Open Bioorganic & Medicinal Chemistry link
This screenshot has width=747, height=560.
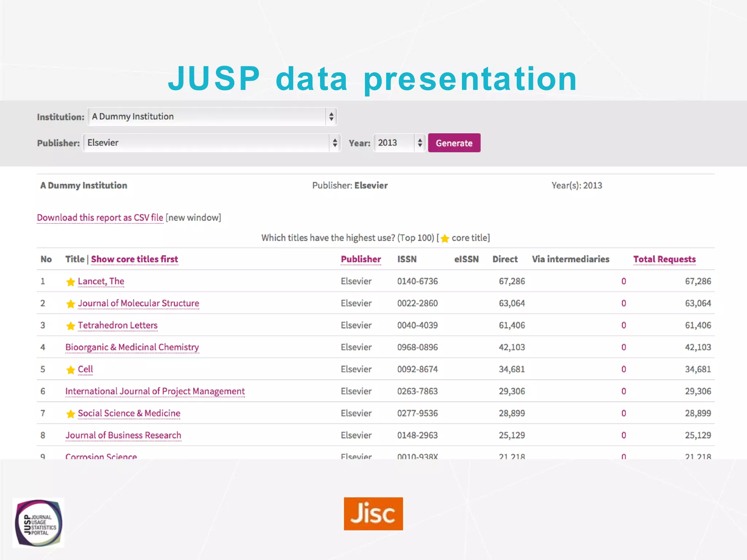[x=132, y=347]
